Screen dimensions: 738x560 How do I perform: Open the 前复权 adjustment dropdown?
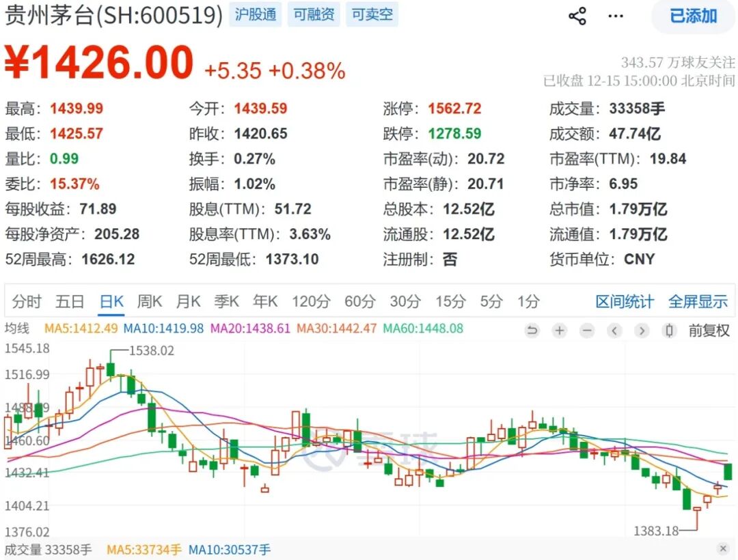(709, 331)
